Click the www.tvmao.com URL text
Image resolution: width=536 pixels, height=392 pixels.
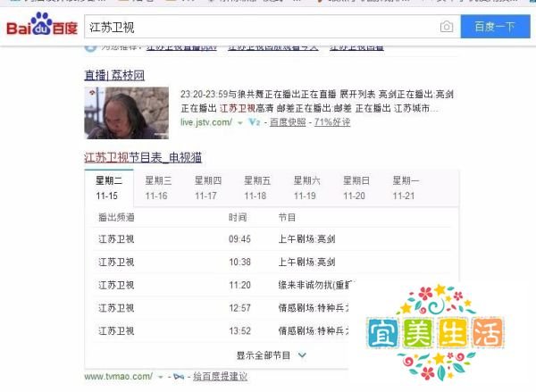(x=119, y=377)
